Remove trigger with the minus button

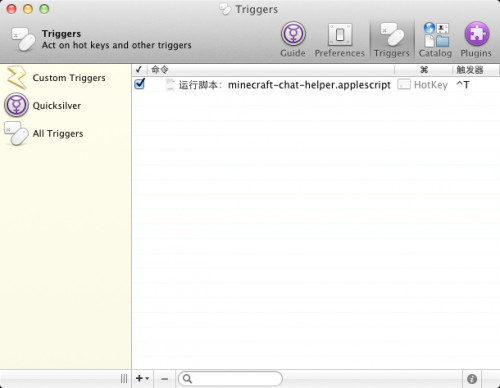(x=164, y=379)
